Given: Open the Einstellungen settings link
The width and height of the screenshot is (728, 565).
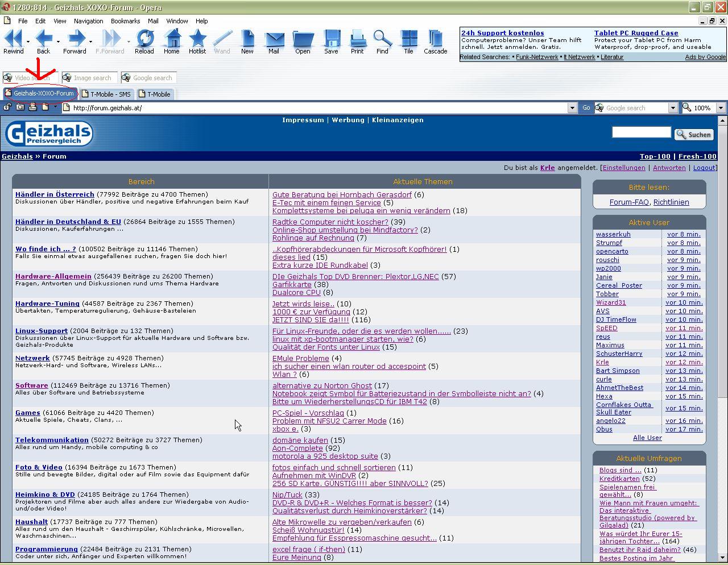Looking at the screenshot, I should click(624, 168).
